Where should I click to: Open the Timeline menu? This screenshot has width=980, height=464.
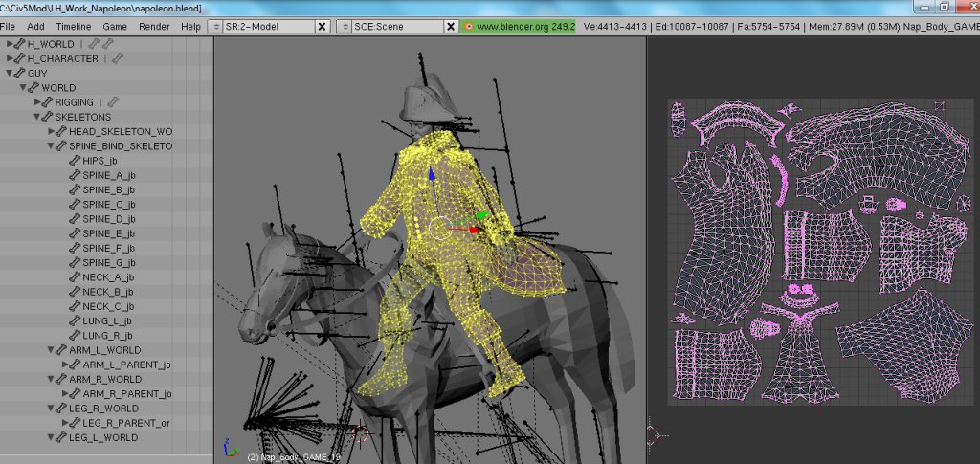point(73,26)
